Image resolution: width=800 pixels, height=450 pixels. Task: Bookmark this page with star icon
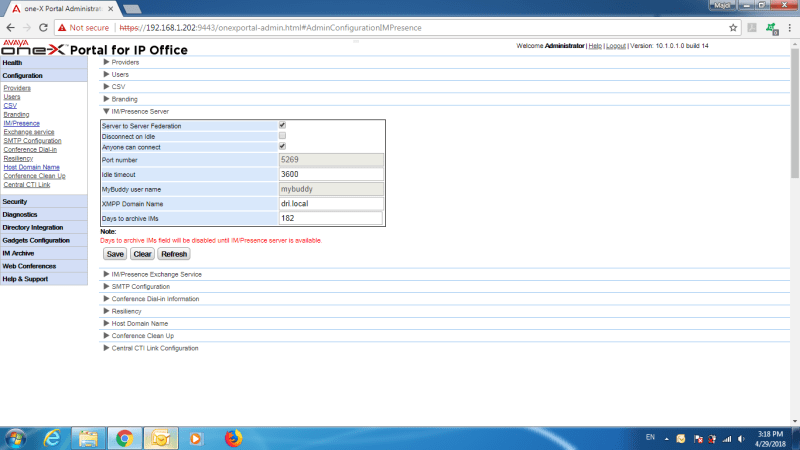(733, 28)
